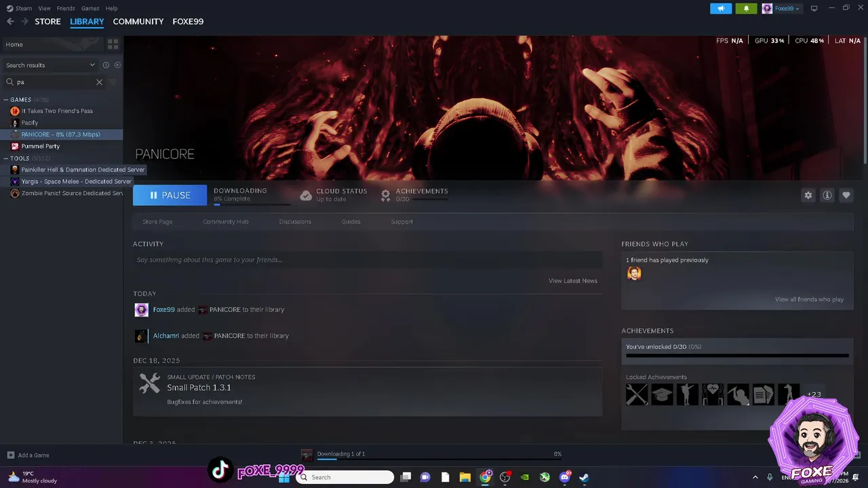Open the Store Page link
Image resolution: width=868 pixels, height=488 pixels.
tap(157, 222)
